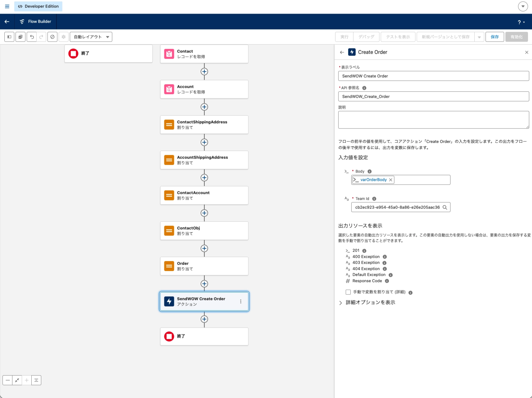Close the Create Order panel
Viewport: 532px width, 398px height.
pos(526,52)
